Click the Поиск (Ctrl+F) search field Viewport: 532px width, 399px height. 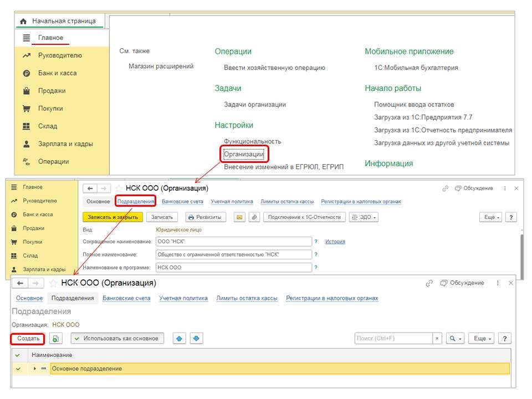(393, 339)
